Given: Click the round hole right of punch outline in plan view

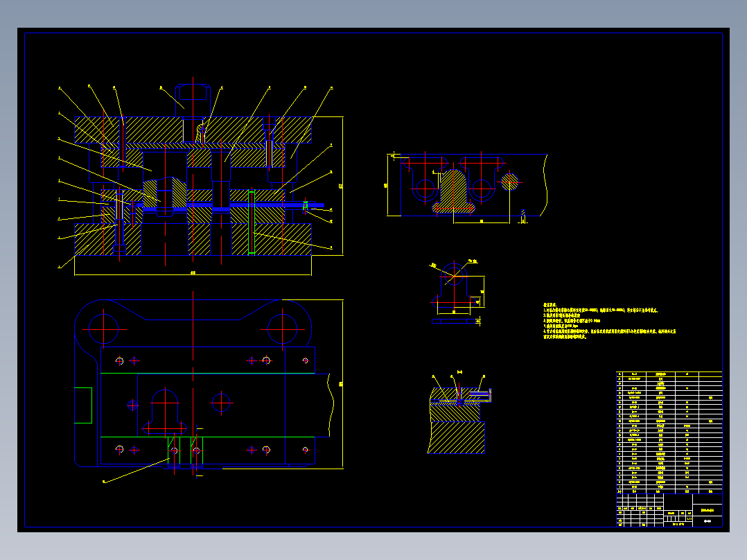Looking at the screenshot, I should (x=221, y=403).
